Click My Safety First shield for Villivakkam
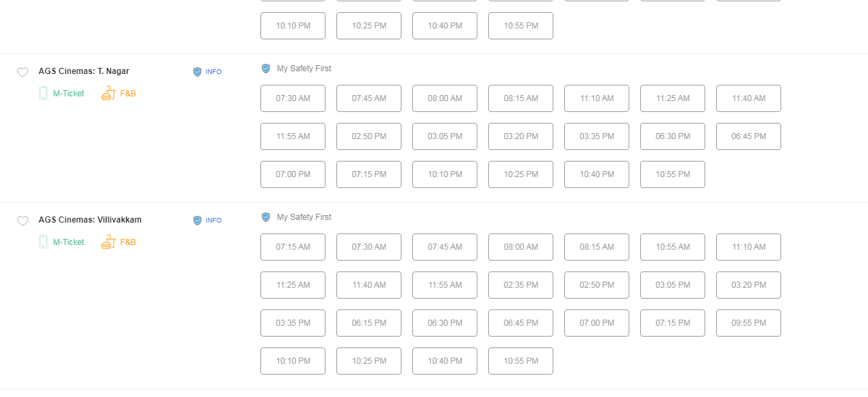This screenshot has height=397, width=868. [266, 217]
